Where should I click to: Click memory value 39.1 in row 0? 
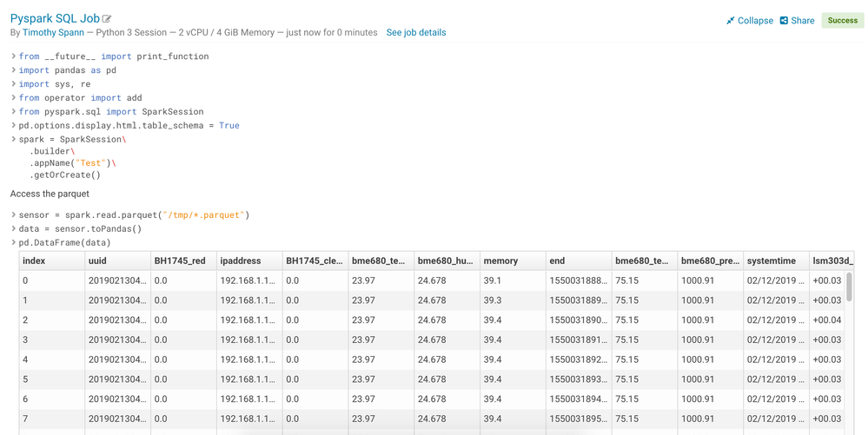pos(513,280)
